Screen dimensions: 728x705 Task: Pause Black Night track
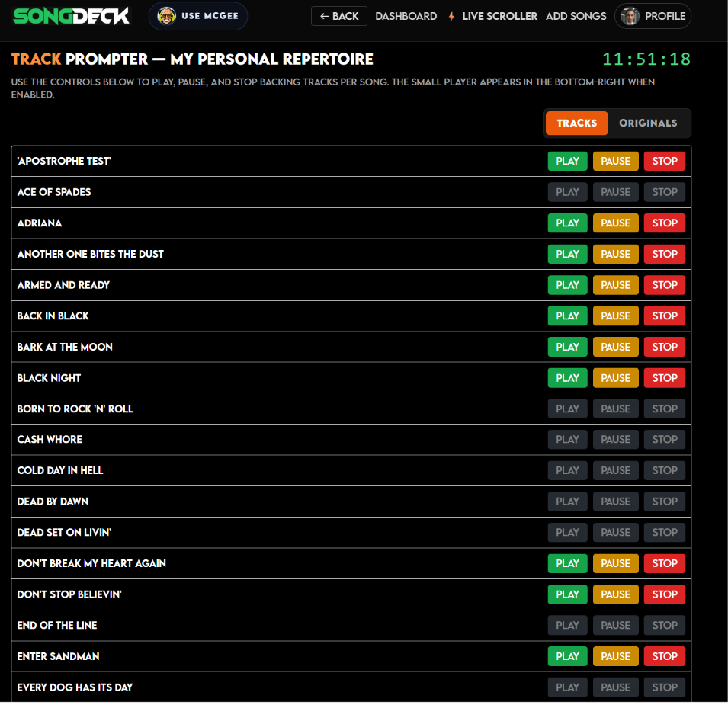click(616, 378)
